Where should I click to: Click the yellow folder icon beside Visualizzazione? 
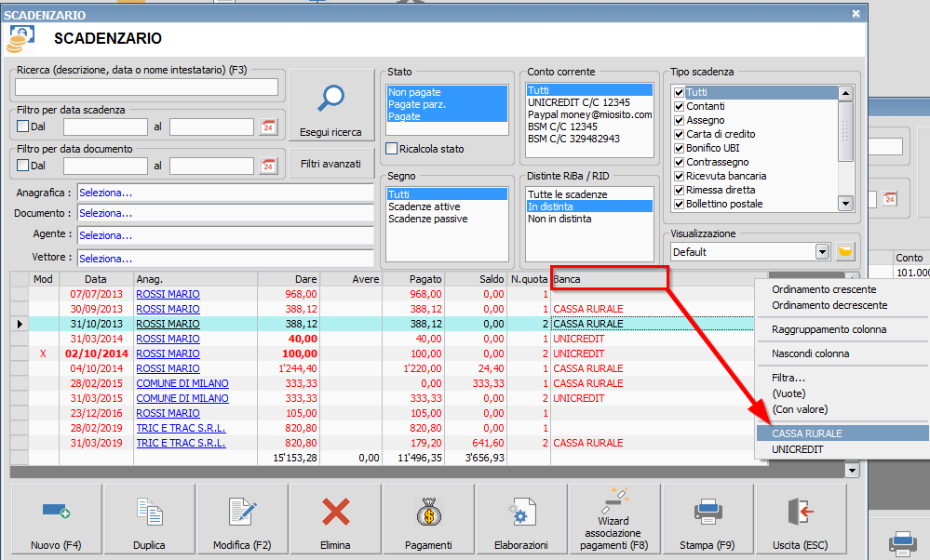[x=845, y=252]
